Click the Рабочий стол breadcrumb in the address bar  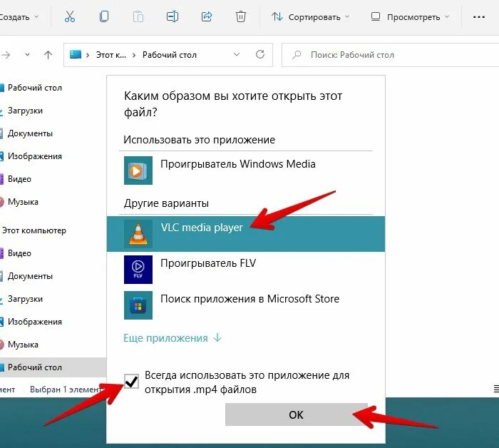click(170, 55)
